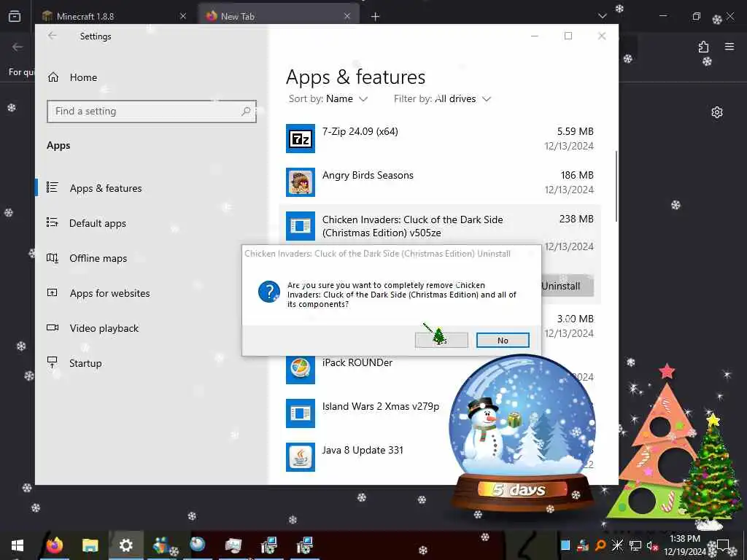
Task: Select Apps & features in sidebar
Action: tap(152, 188)
